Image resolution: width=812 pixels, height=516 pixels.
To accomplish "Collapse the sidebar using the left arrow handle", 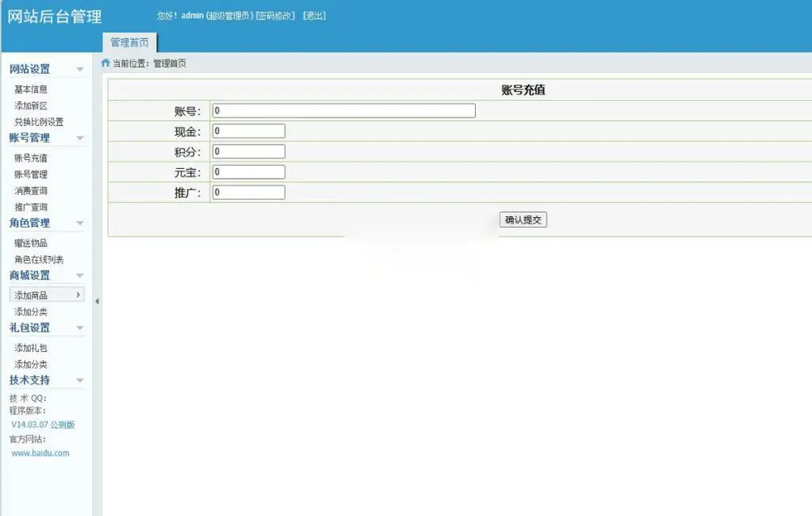I will tap(97, 301).
